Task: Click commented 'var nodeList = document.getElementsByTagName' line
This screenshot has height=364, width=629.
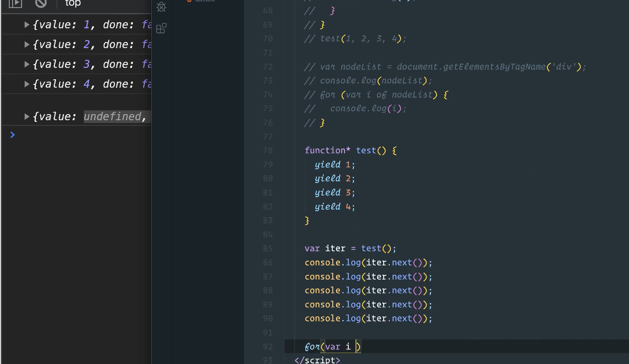Action: 445,67
